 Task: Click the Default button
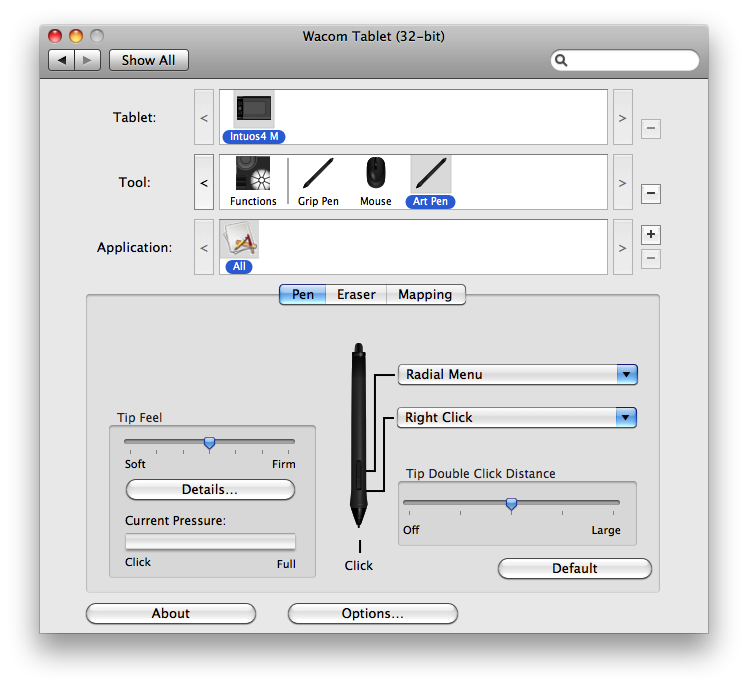click(574, 568)
